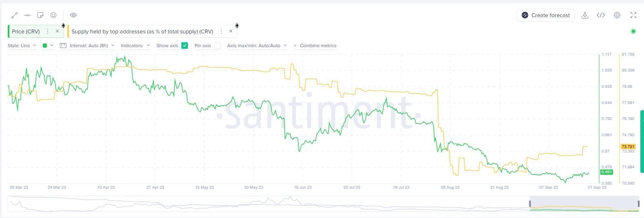Viewport: 644px width, 218px height.
Task: Add a sticky note to chart
Action: pyautogui.click(x=40, y=15)
